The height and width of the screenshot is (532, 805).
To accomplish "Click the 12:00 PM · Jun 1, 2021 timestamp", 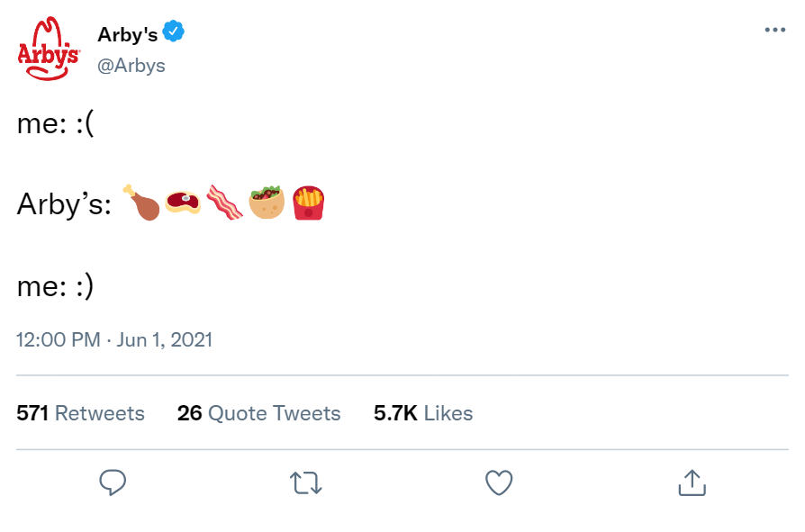I will click(x=114, y=340).
